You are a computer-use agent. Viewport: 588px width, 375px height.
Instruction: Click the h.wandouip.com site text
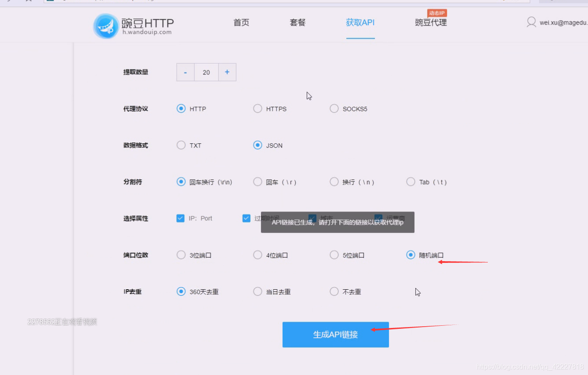pyautogui.click(x=147, y=32)
